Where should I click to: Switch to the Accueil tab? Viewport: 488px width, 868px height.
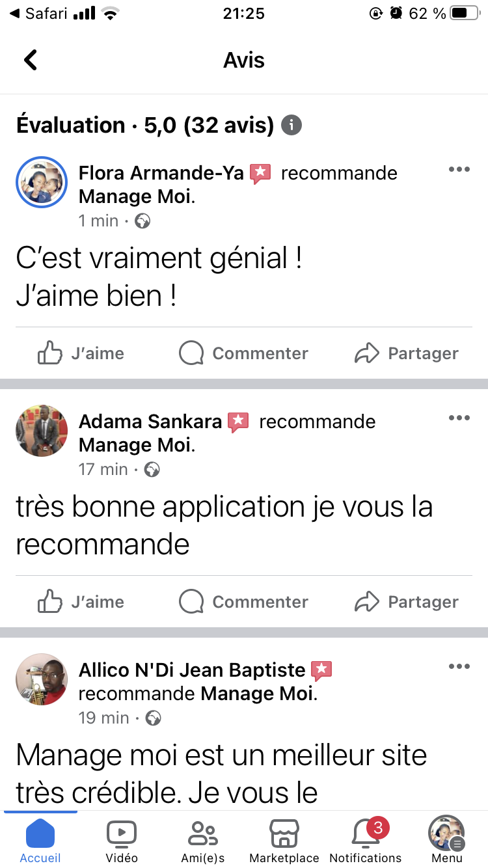(40, 841)
